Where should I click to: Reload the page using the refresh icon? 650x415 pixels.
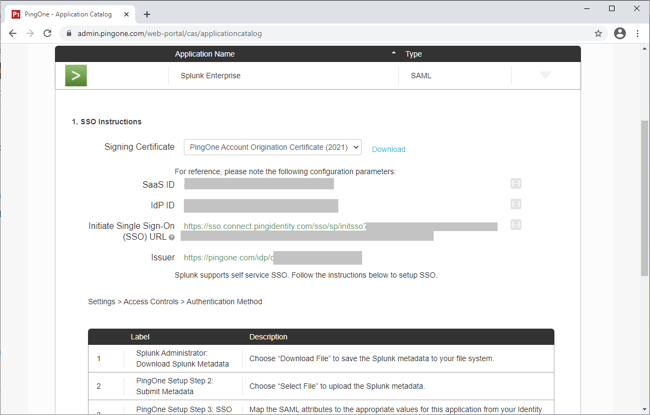pos(47,33)
